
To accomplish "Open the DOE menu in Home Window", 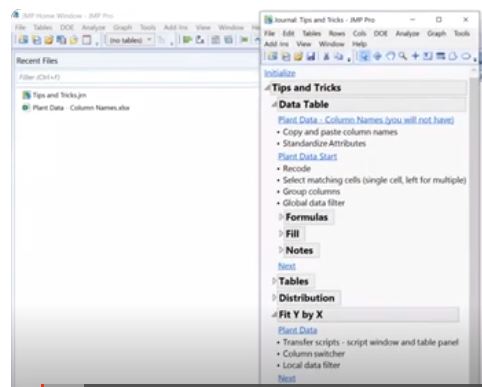I will pos(67,27).
